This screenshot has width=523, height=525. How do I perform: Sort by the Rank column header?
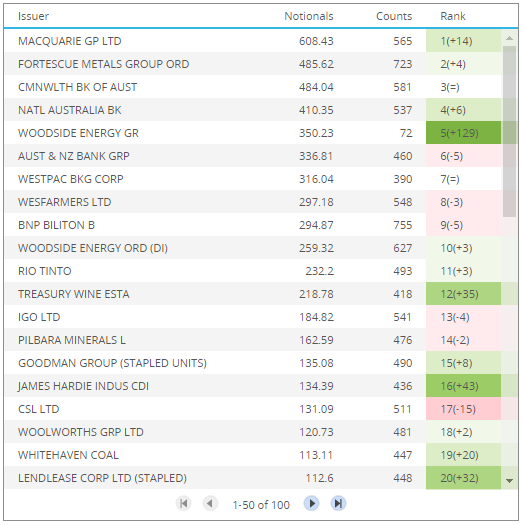(x=453, y=16)
